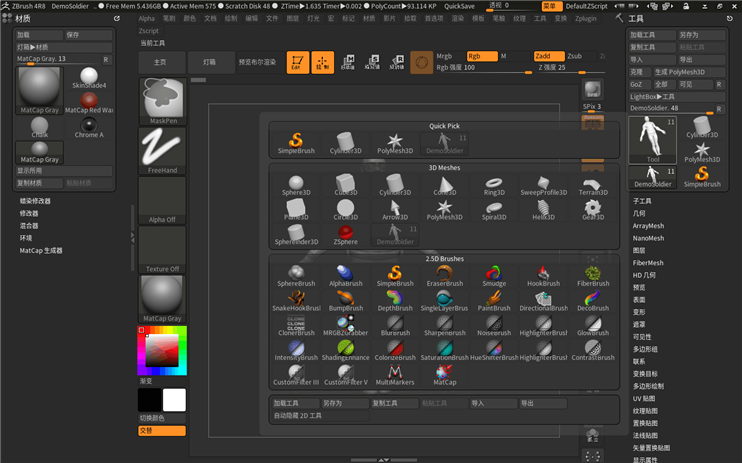Select the SnakeHookBrush tool

tap(296, 301)
